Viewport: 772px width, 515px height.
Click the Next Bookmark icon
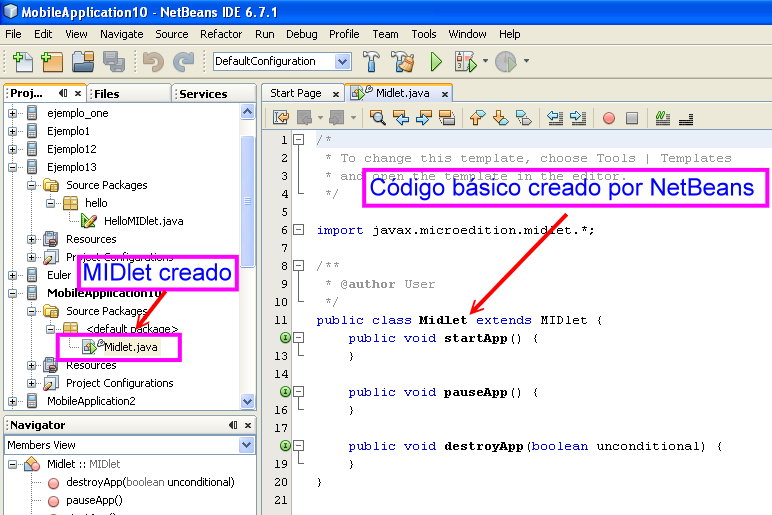pyautogui.click(x=500, y=118)
